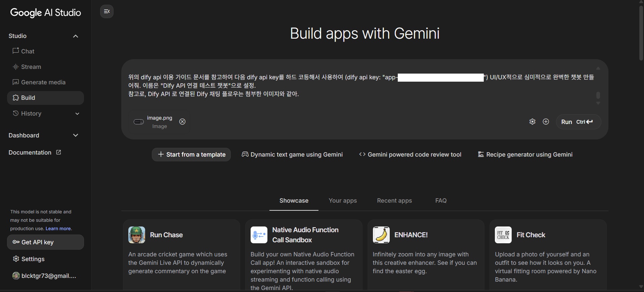Open Native Audio Function Call Sandbox card
Viewport: 644px width, 292px height.
(304, 255)
